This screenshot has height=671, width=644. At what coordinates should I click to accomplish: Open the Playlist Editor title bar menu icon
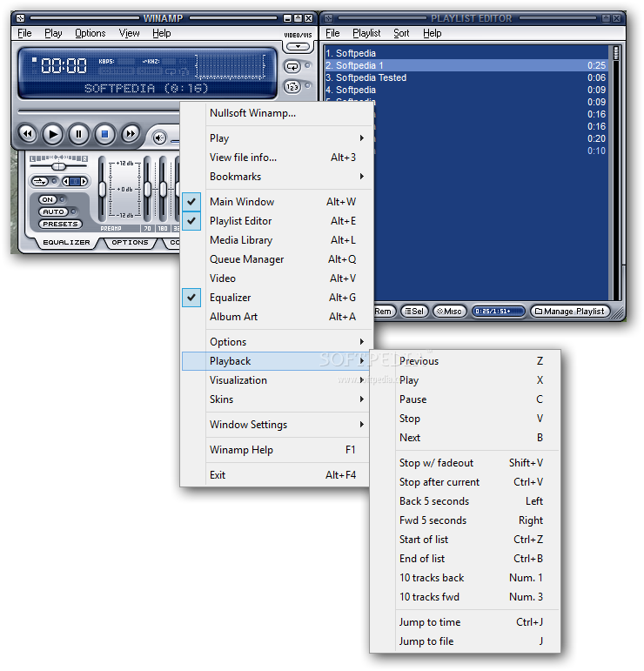click(x=329, y=18)
